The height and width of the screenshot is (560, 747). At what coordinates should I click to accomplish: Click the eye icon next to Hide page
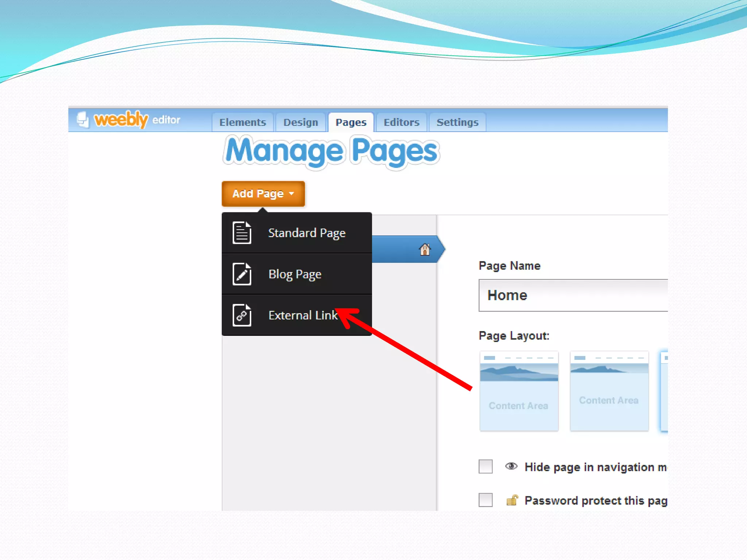pyautogui.click(x=511, y=466)
